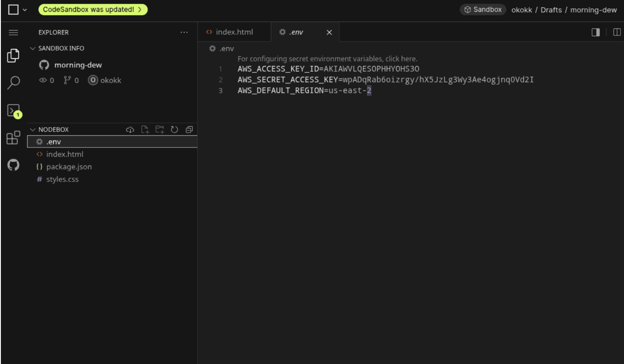Click the .env breadcrumb above editor
The image size is (624, 364).
(x=222, y=49)
